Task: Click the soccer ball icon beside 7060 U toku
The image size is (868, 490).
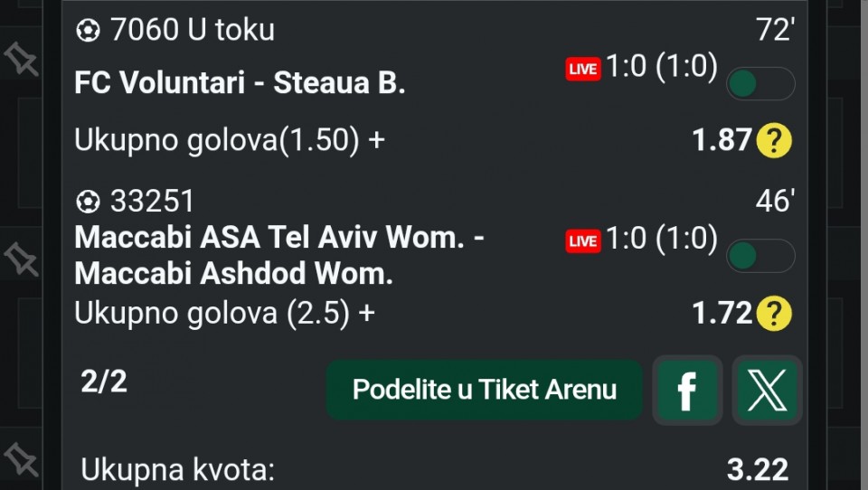Action: (88, 32)
